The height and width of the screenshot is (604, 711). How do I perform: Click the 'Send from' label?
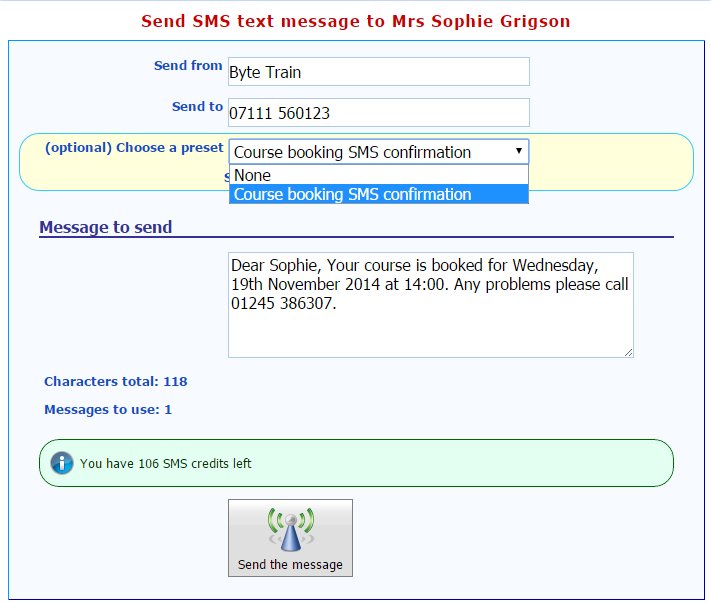click(188, 66)
